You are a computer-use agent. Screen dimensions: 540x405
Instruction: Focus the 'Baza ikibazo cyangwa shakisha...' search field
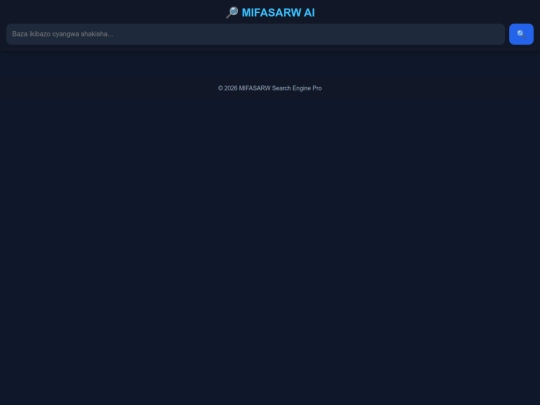[x=256, y=34]
